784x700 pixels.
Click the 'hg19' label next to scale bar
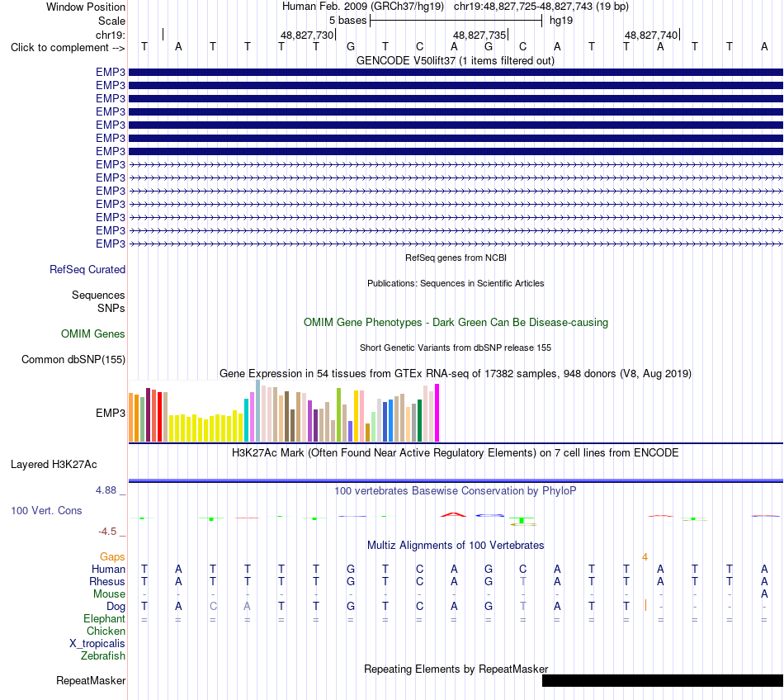tap(561, 21)
